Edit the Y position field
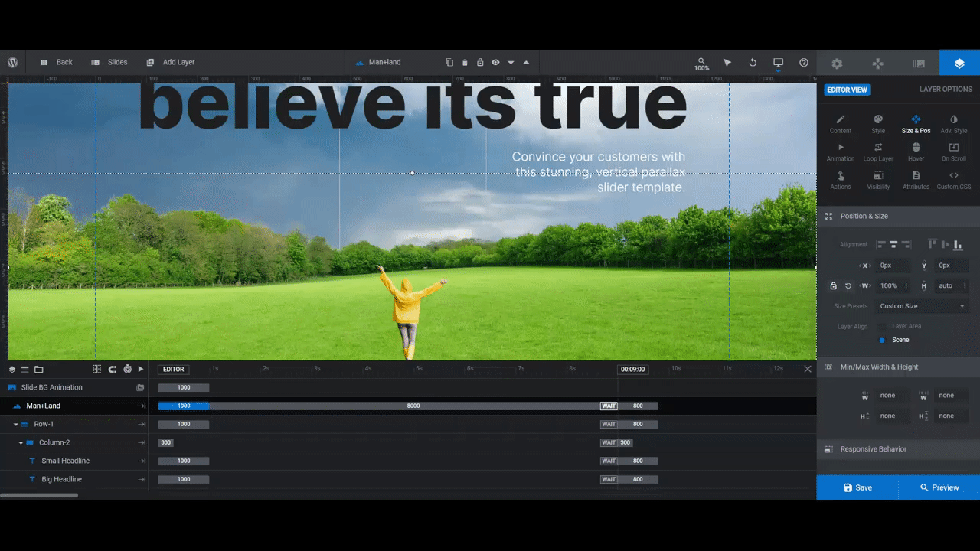980x551 pixels. click(952, 266)
